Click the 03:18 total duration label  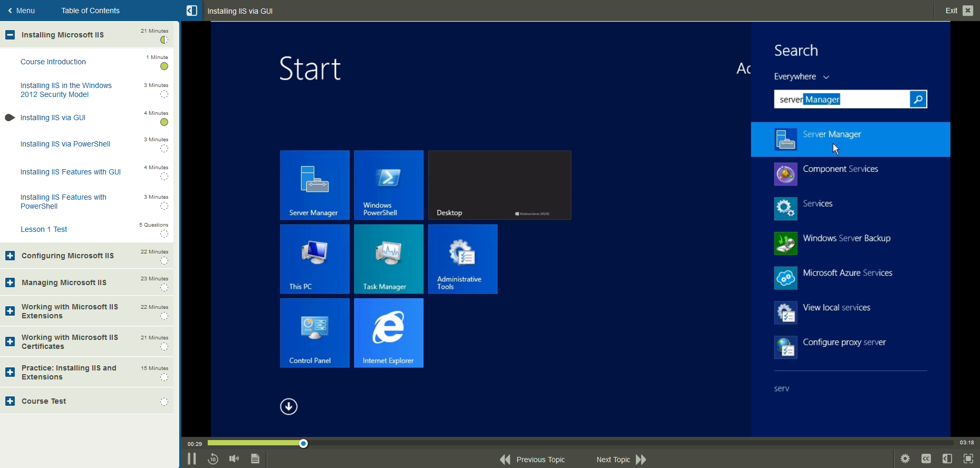[967, 443]
